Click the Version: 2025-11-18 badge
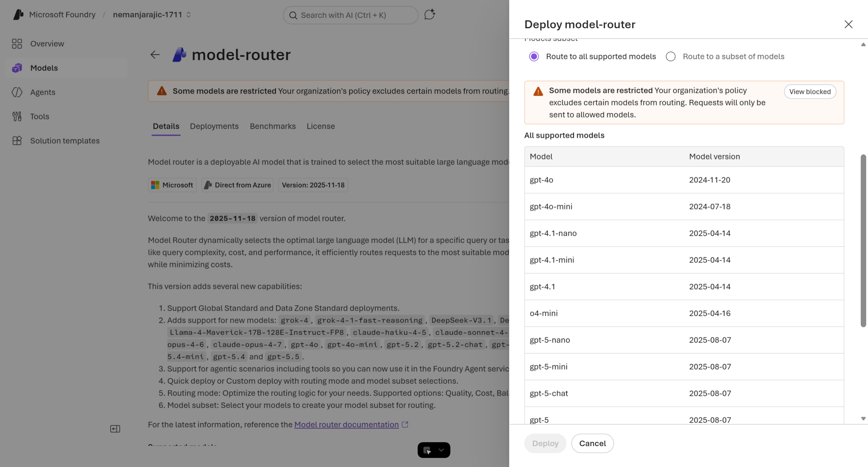Viewport: 868px width, 467px height. click(313, 185)
